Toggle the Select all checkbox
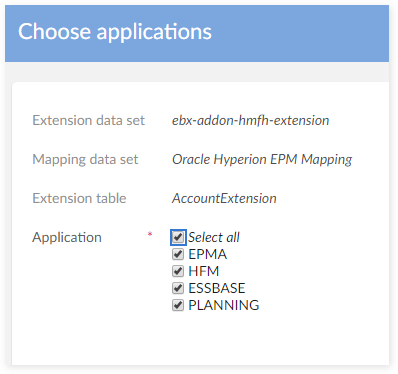 [x=178, y=237]
